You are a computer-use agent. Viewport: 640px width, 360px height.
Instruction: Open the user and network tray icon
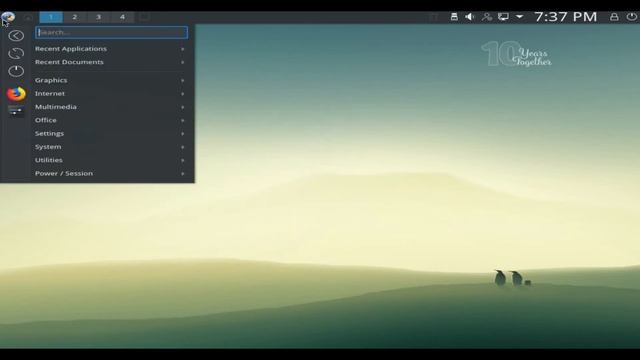[487, 17]
